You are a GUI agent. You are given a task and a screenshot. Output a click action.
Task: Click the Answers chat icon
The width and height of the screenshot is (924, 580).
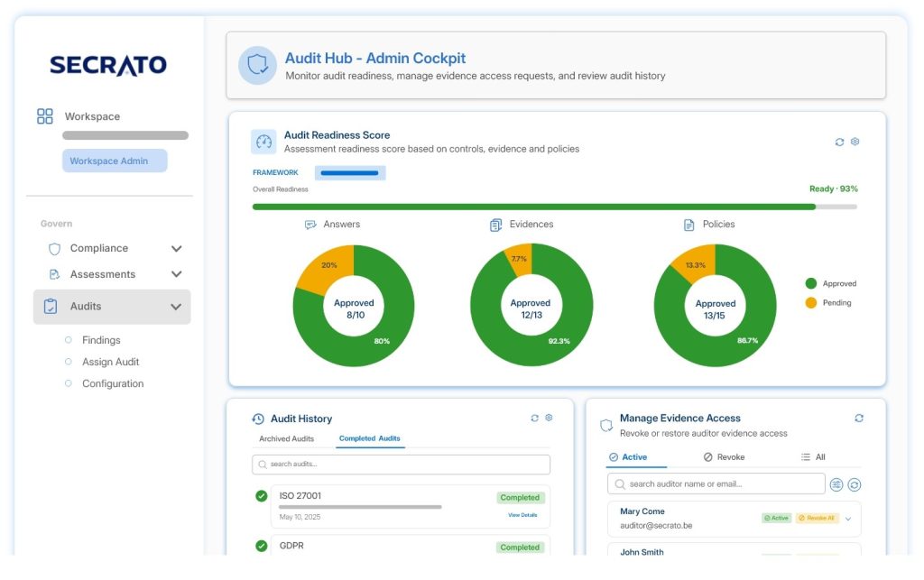pyautogui.click(x=310, y=225)
